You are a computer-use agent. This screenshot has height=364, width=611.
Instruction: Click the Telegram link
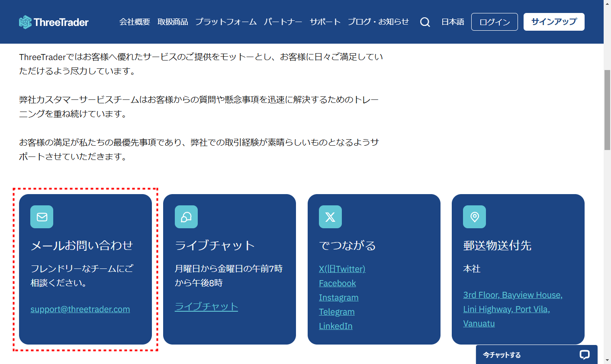click(337, 312)
